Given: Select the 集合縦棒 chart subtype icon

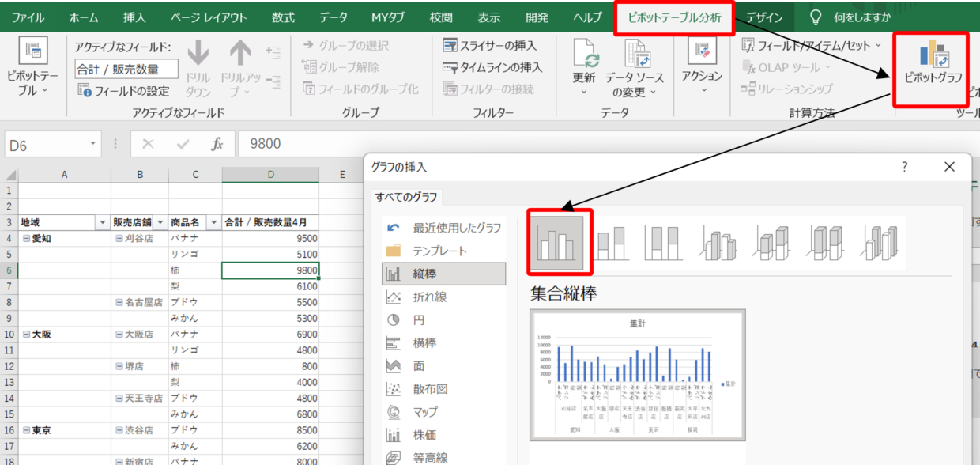Looking at the screenshot, I should pos(557,243).
